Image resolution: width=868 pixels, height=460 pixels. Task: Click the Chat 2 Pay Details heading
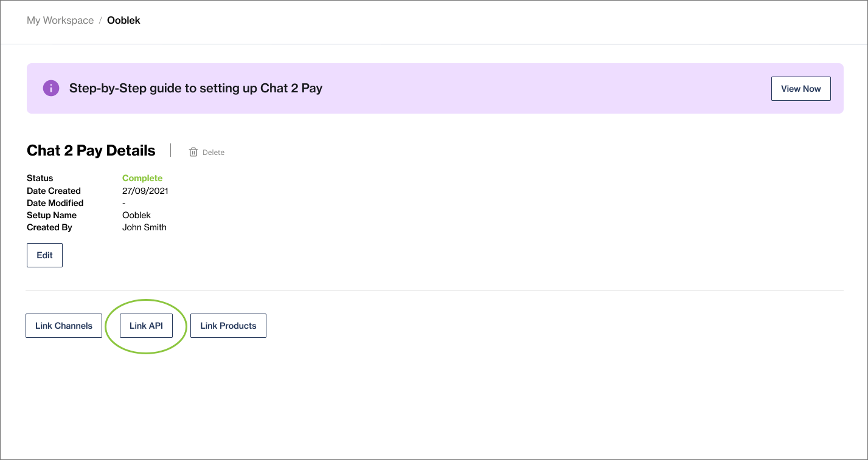pos(91,151)
